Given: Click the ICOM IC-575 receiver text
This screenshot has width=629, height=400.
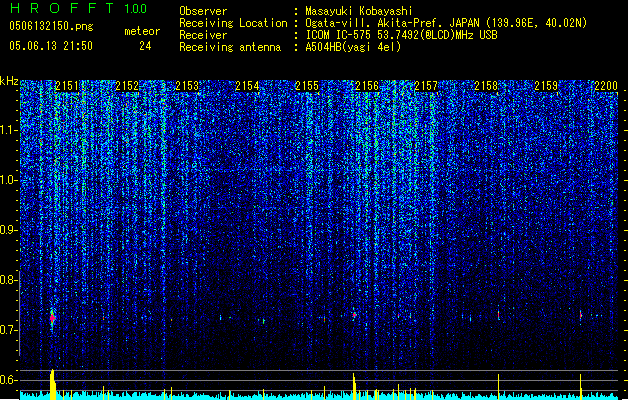Looking at the screenshot, I should (401, 35).
